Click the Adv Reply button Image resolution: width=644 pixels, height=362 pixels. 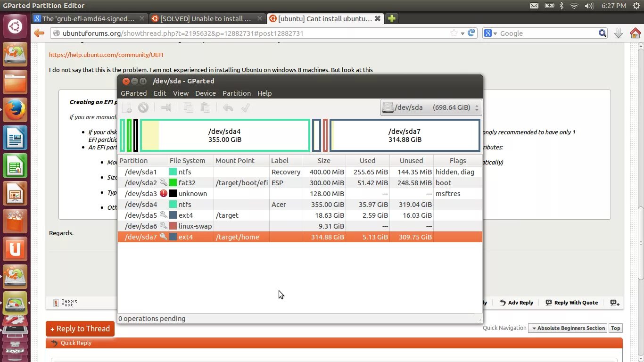point(516,303)
